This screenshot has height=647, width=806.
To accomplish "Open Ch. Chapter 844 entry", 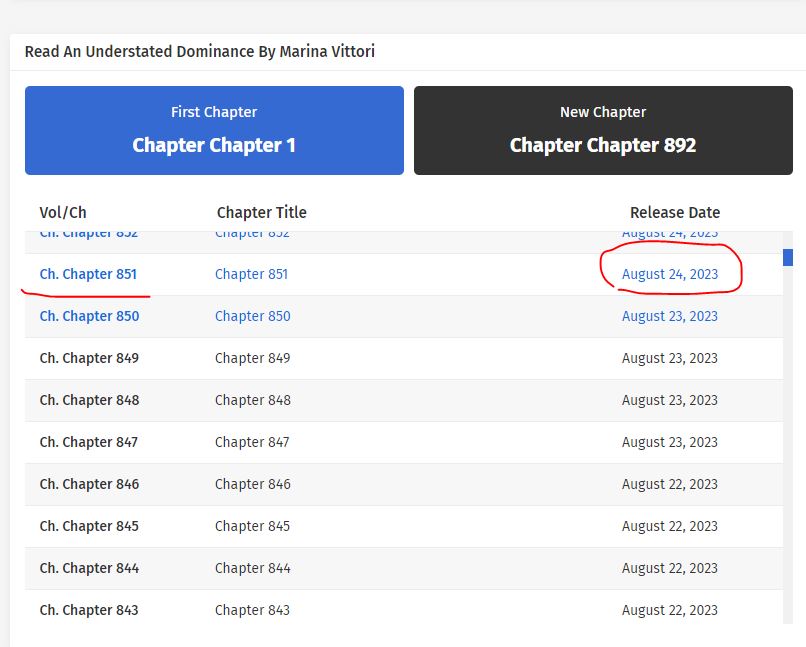I will coord(89,568).
